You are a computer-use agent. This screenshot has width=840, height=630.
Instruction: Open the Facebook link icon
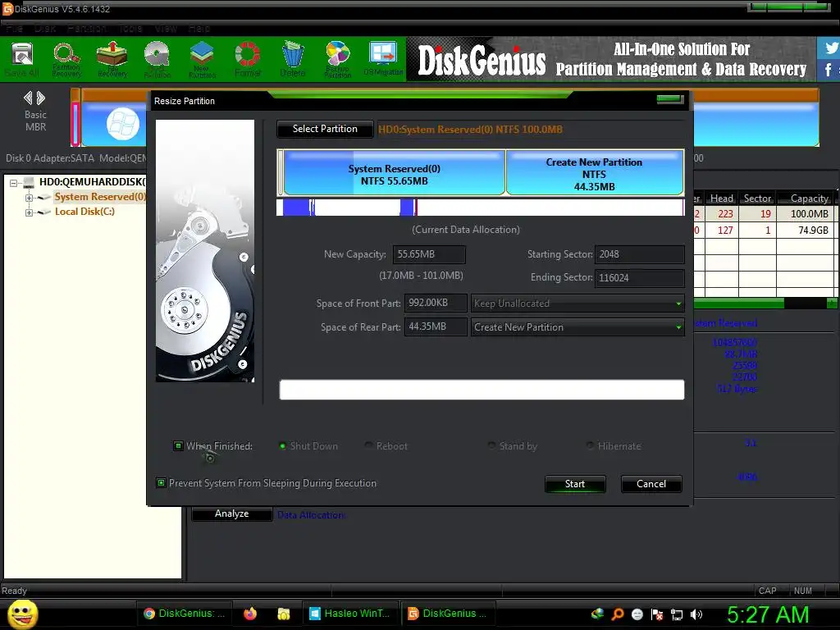[x=829, y=70]
